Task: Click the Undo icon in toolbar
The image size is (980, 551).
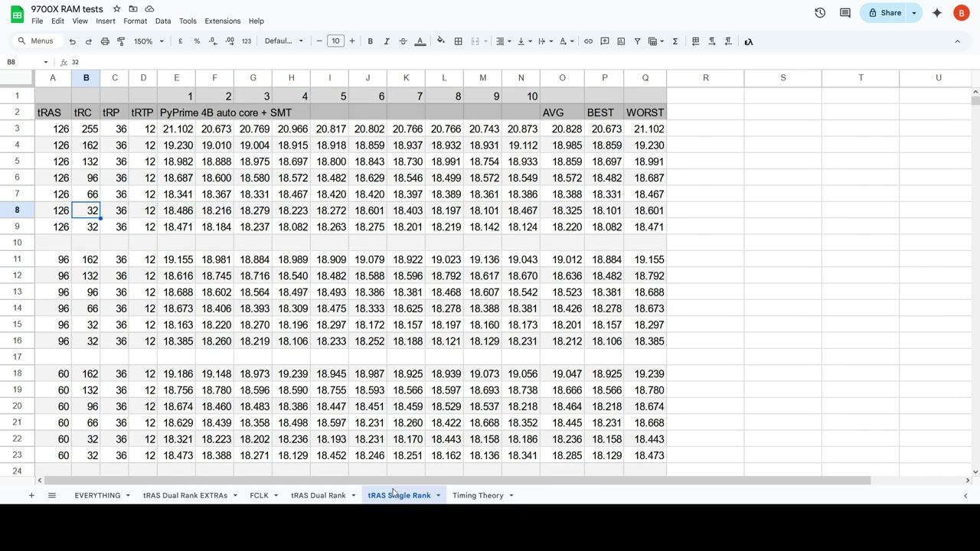Action: tap(72, 41)
